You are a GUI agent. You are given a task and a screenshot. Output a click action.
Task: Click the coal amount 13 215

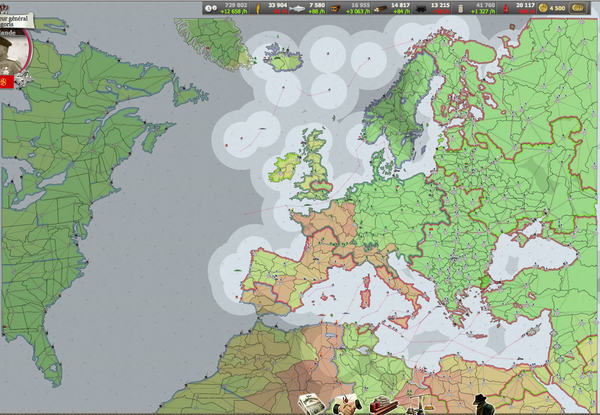click(x=440, y=5)
